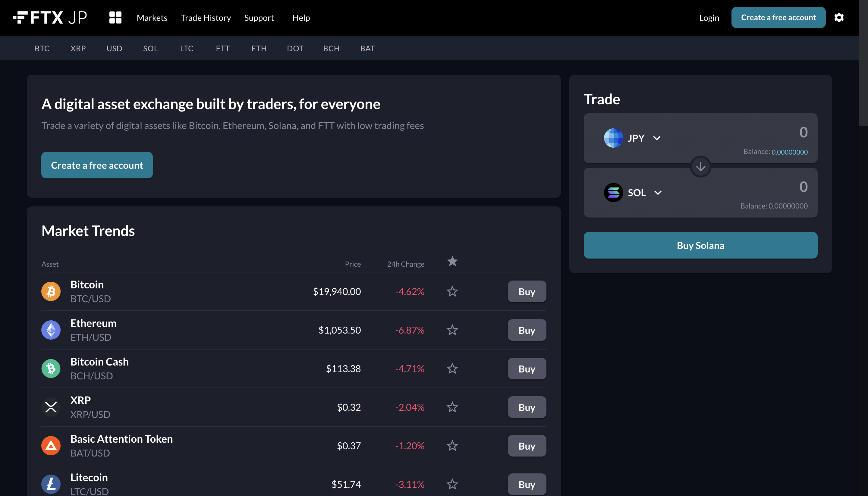Image resolution: width=868 pixels, height=496 pixels.
Task: Open the Markets menu item
Action: pos(152,18)
